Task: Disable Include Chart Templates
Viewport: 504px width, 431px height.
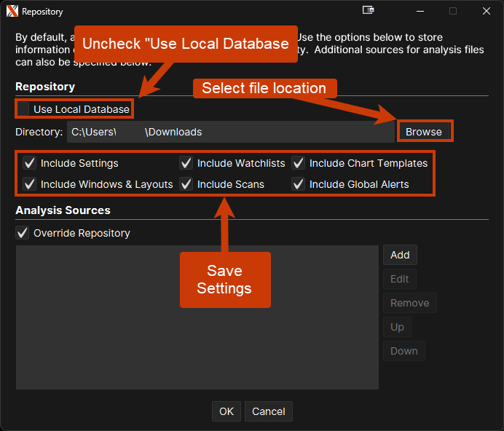Action: click(x=299, y=163)
